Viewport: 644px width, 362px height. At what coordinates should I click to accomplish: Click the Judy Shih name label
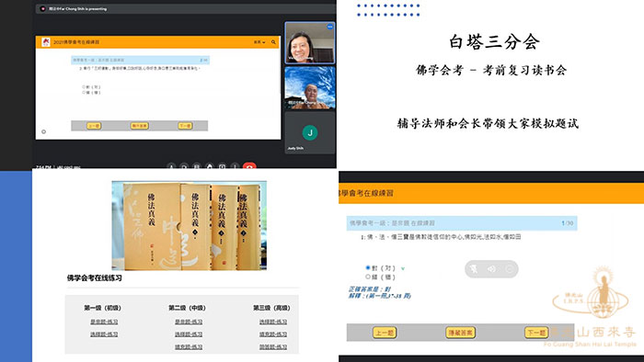295,149
